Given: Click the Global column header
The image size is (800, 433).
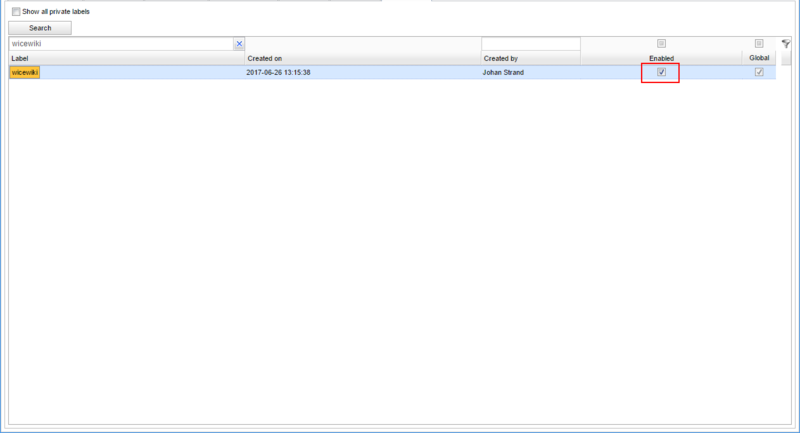Looking at the screenshot, I should click(x=759, y=59).
